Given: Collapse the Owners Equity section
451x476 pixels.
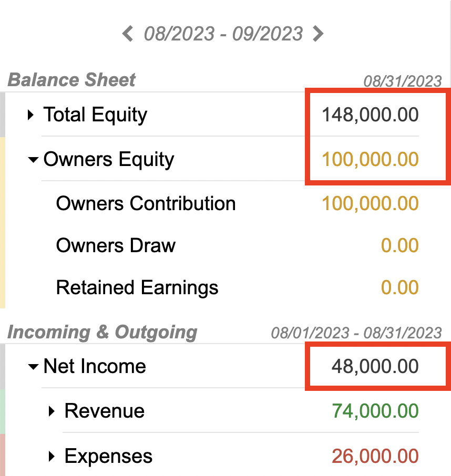Looking at the screenshot, I should 33,160.
